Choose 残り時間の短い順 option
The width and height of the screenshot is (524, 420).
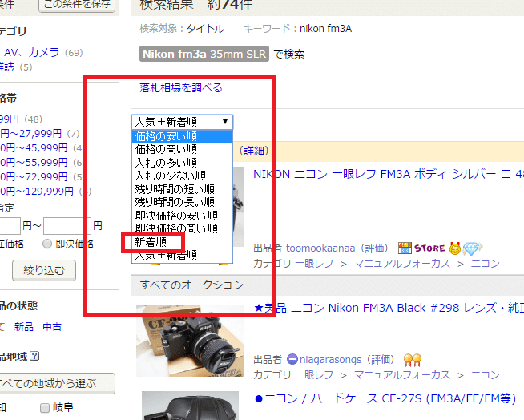(182, 189)
